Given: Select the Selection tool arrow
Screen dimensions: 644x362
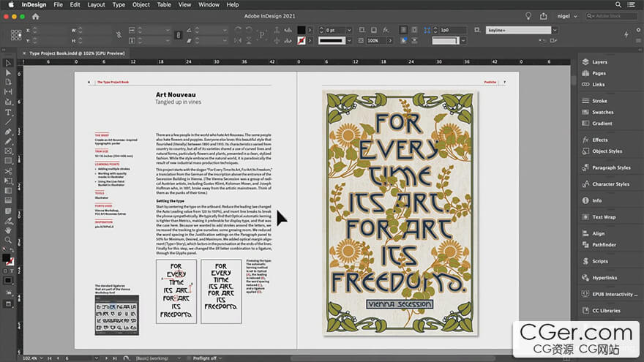Looking at the screenshot, I should click(x=8, y=63).
